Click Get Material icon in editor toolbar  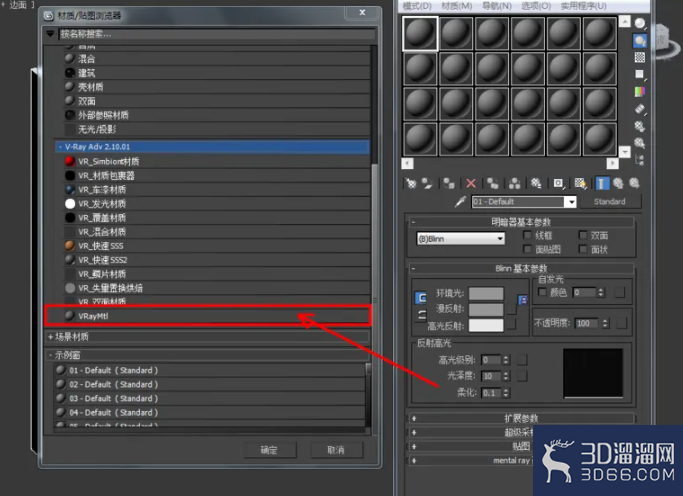pos(410,183)
